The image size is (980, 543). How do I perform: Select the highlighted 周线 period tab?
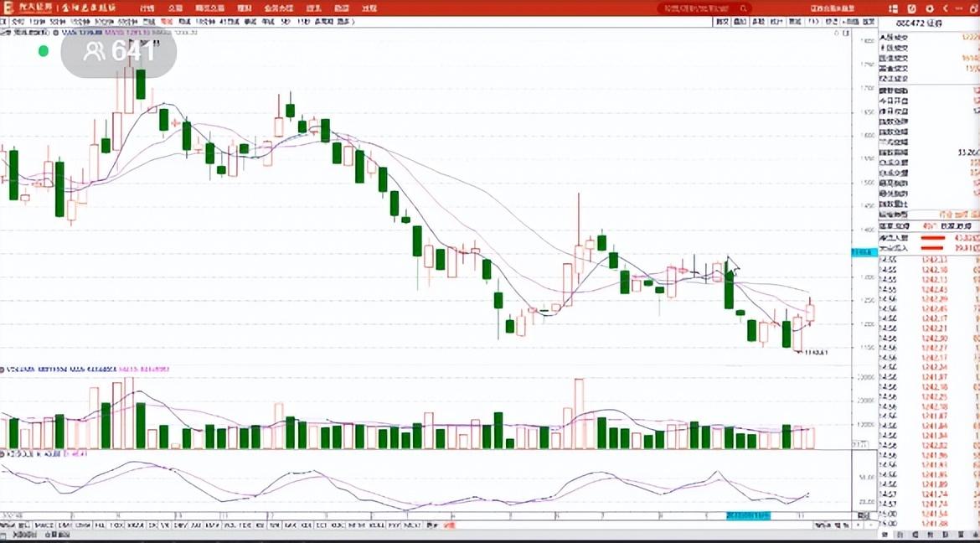pyautogui.click(x=167, y=21)
